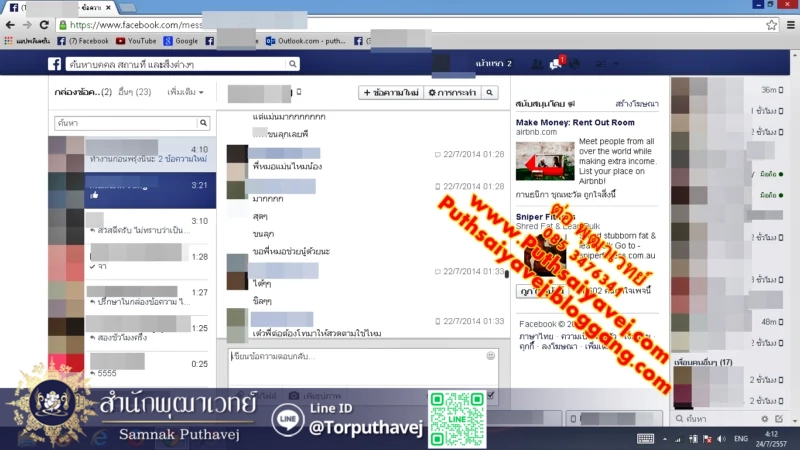This screenshot has width=800, height=450.
Task: Toggle the press-enter-to-send checkbox
Action: click(489, 396)
